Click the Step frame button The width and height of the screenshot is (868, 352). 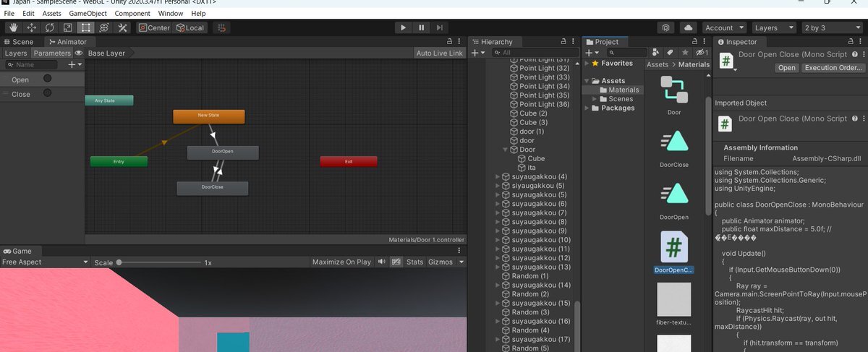click(440, 27)
